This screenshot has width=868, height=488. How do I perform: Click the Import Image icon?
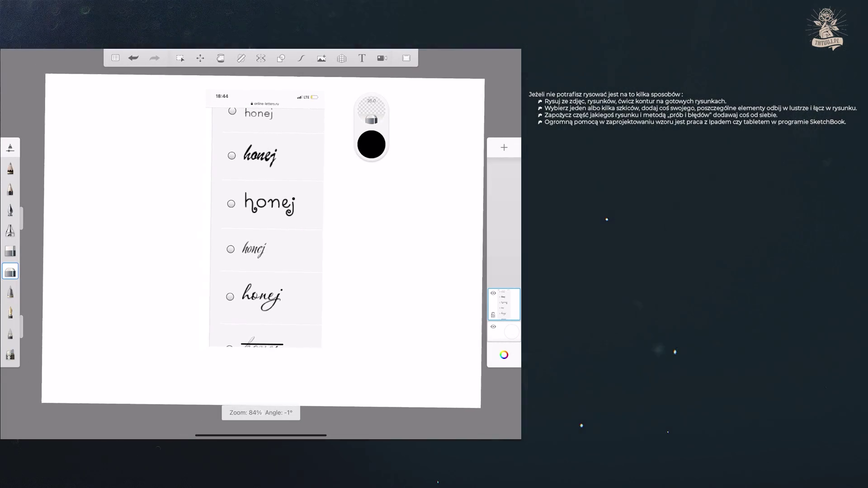tap(321, 58)
